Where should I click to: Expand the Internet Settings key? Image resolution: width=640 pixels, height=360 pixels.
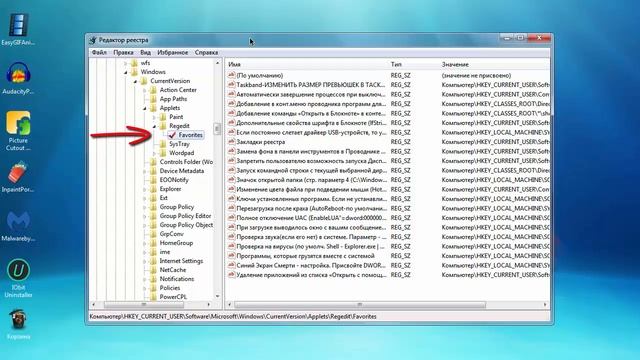click(144, 261)
